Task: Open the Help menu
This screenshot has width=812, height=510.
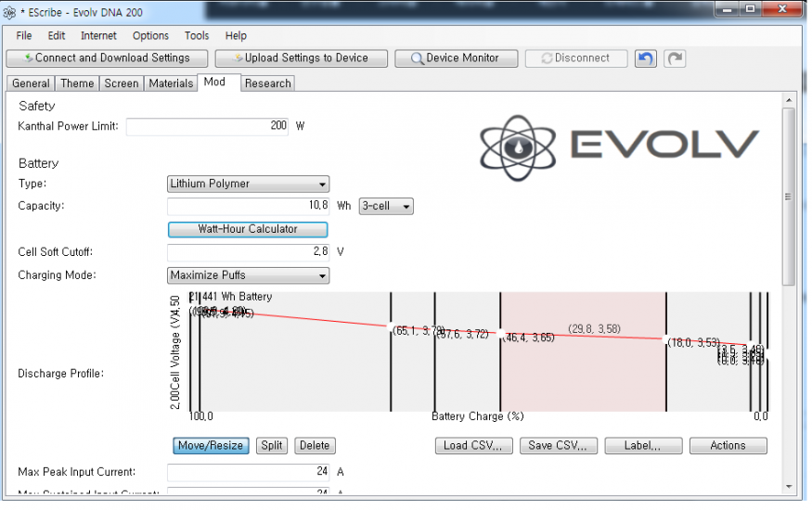Action: tap(236, 35)
